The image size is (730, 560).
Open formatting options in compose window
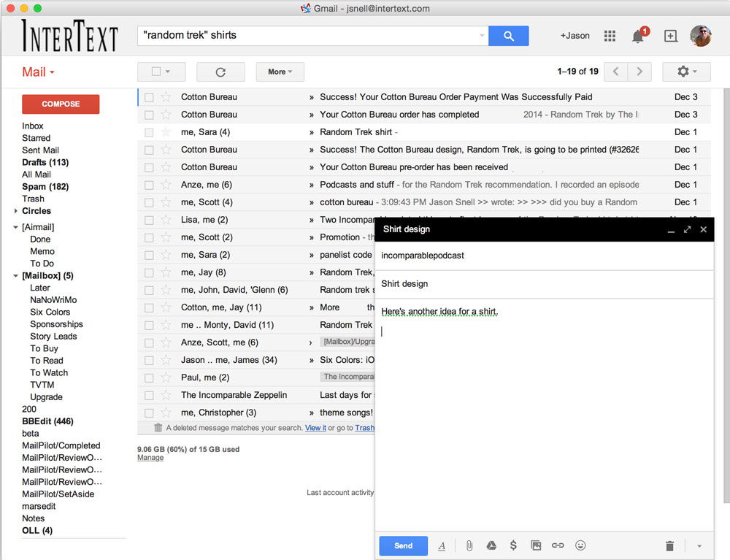coord(442,545)
